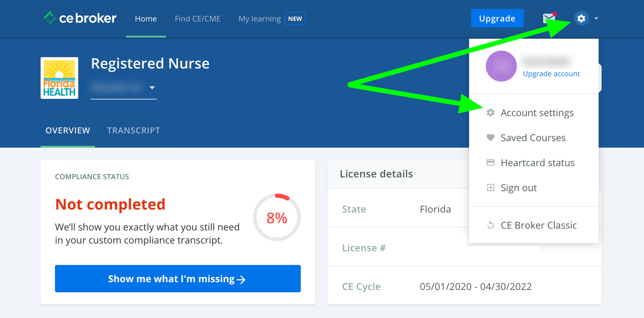
Task: Click the License details heading
Action: [376, 174]
